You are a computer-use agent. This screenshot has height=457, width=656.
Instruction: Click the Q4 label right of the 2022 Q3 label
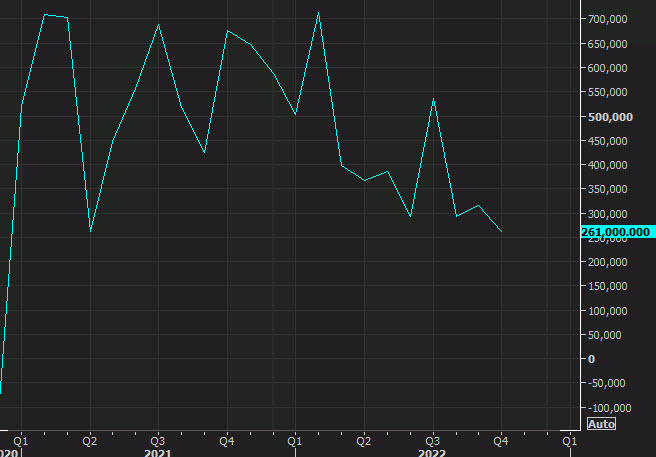coord(501,441)
